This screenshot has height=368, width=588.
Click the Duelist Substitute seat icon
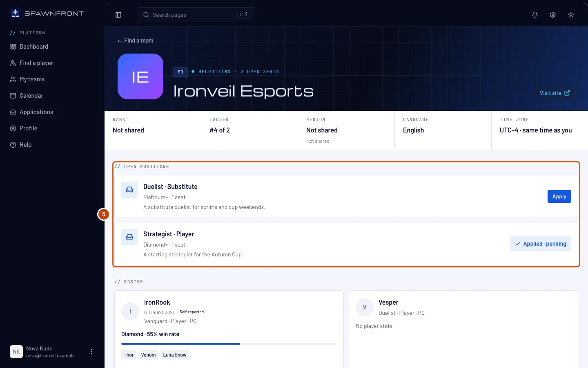coord(129,190)
